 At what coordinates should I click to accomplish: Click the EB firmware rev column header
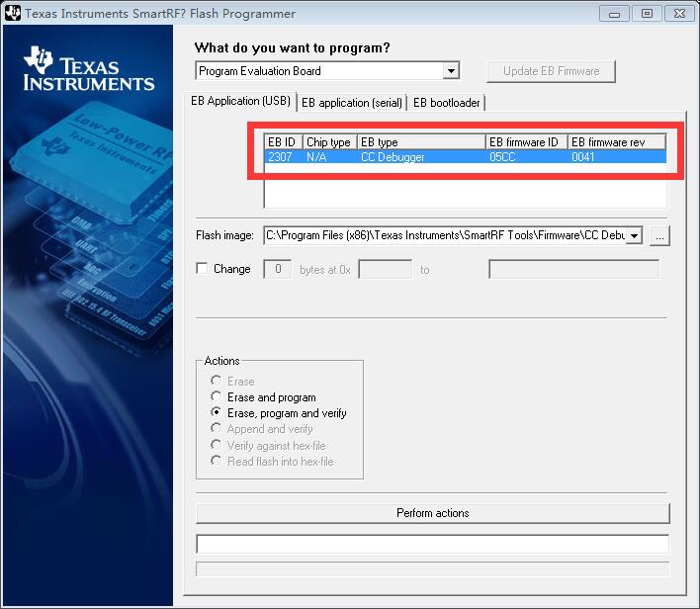click(x=617, y=142)
